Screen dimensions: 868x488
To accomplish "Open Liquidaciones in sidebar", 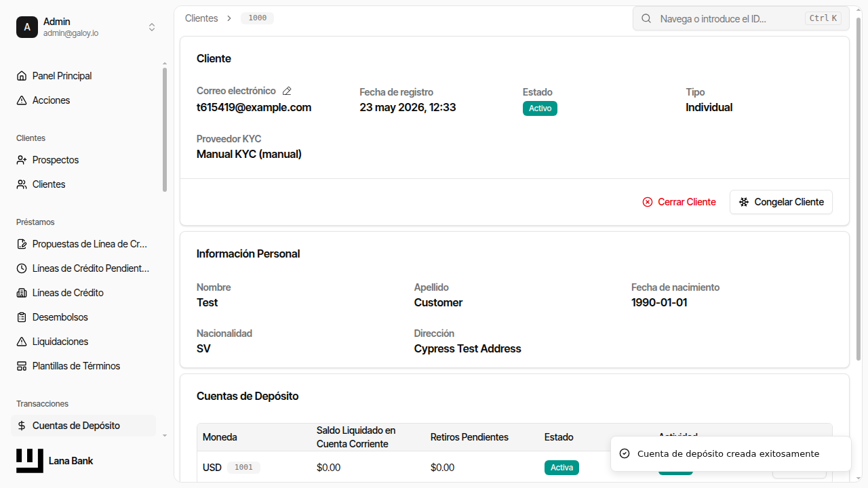I will pos(83,342).
